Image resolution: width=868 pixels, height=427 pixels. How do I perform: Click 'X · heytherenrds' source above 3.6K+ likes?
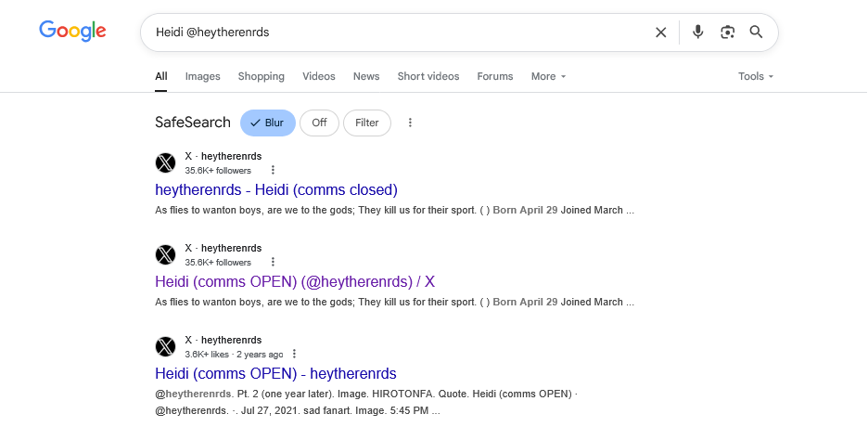(x=223, y=340)
